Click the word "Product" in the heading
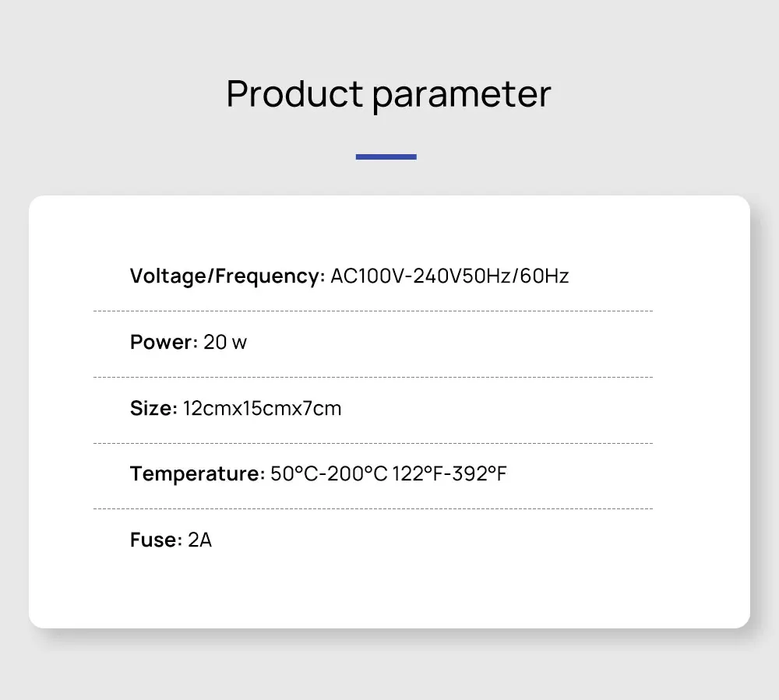779x700 pixels. pos(294,94)
